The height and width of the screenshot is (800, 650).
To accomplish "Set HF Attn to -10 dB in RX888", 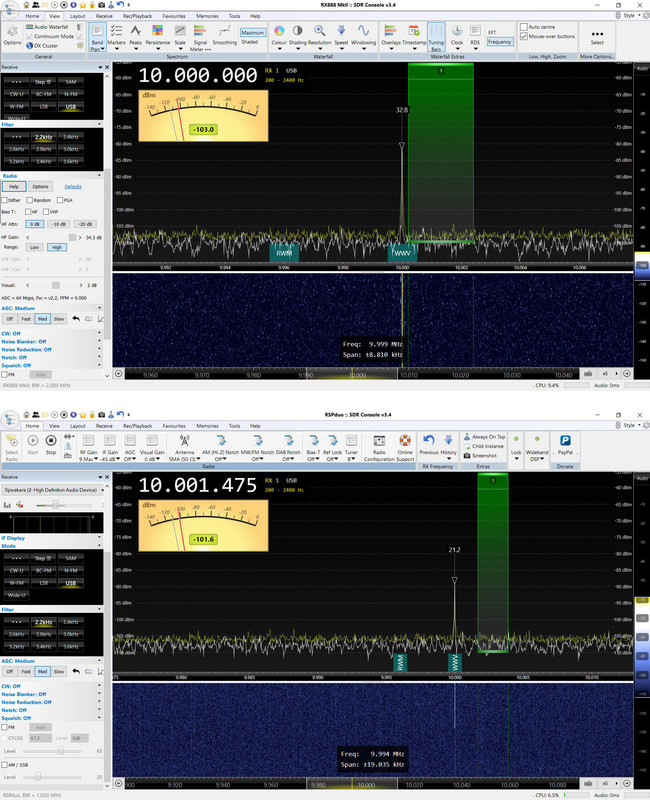I will [x=59, y=224].
